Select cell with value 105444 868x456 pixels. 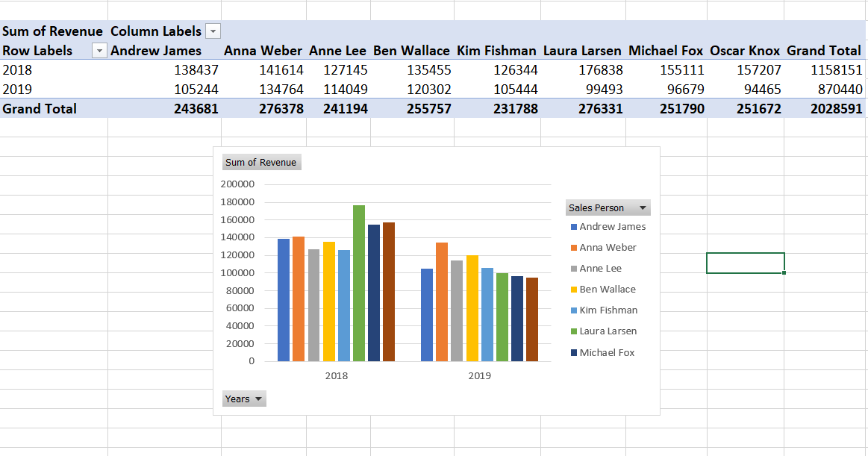[497, 89]
